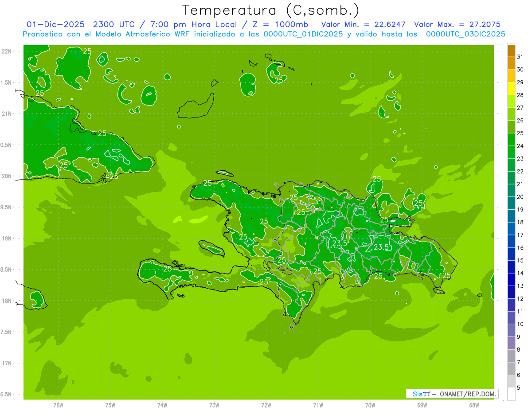Viewport: 532px width, 411px height.
Task: Click the "22N" latitude axis label
Action: tap(7, 51)
